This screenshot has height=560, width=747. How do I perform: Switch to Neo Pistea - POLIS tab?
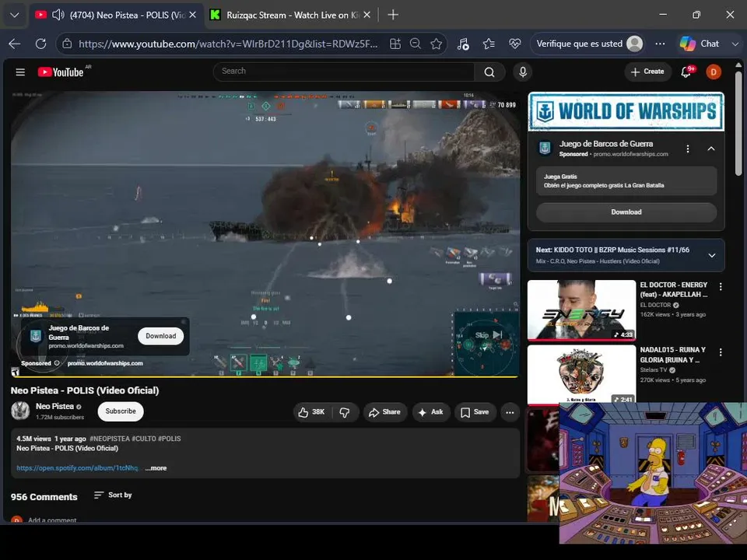tap(116, 16)
